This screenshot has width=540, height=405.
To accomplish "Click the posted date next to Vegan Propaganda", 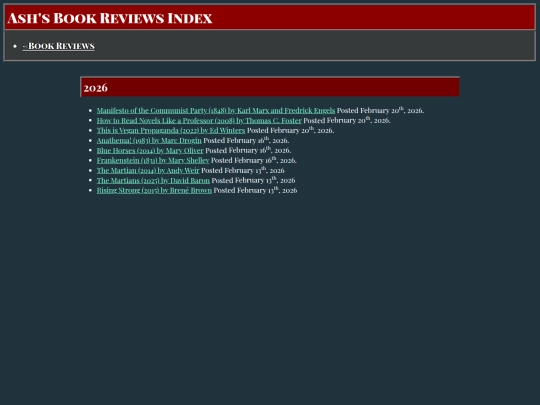I will tap(290, 130).
